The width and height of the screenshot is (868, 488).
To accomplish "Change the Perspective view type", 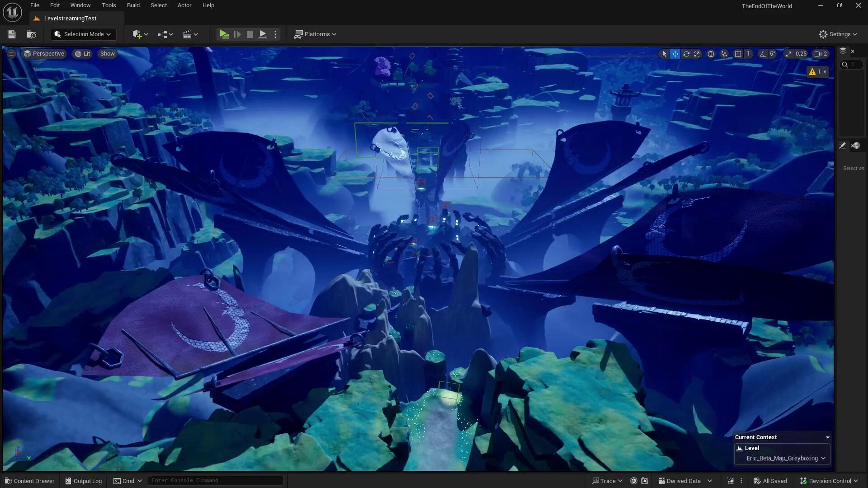I will 44,54.
